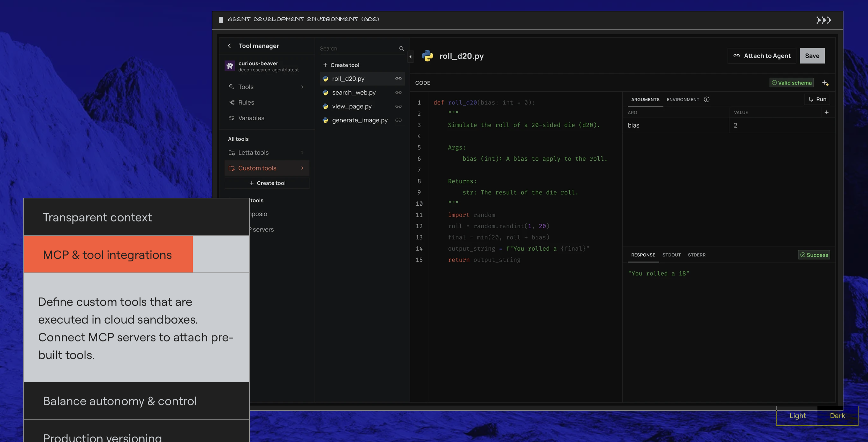The image size is (868, 442).
Task: Open the STDOUT output tab
Action: (x=672, y=255)
